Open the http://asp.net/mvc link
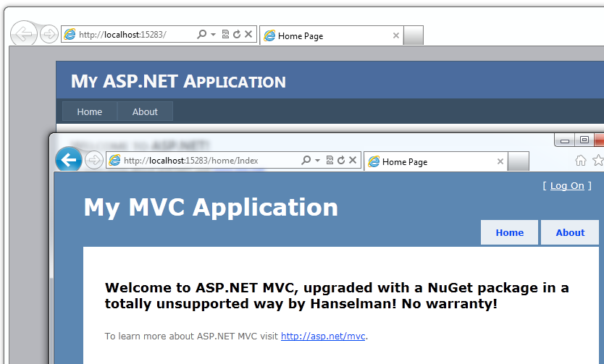The height and width of the screenshot is (364, 604). click(323, 337)
